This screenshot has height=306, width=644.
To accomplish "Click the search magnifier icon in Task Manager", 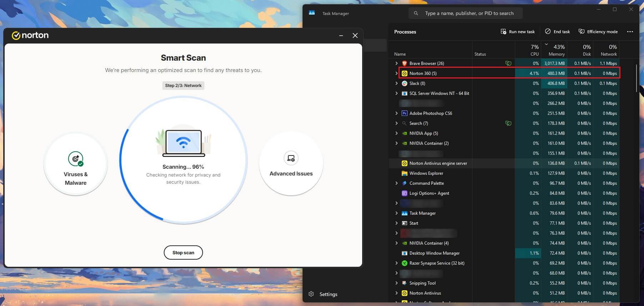I will 416,13.
